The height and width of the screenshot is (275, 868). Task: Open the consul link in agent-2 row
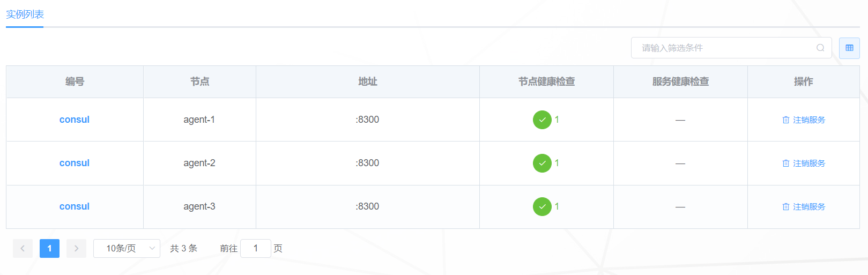click(75, 163)
